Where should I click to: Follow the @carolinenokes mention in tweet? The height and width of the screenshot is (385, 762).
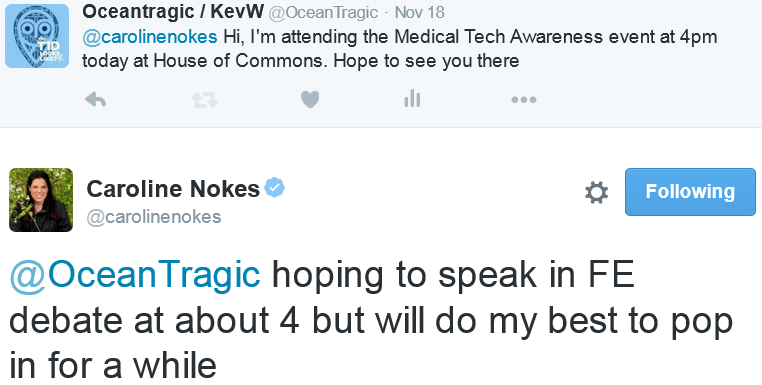pyautogui.click(x=150, y=36)
